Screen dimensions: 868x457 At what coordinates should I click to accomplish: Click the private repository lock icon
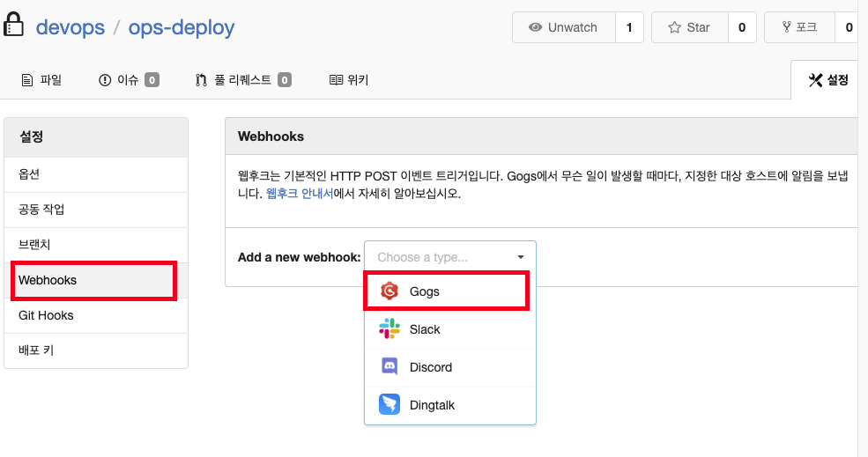tap(13, 25)
